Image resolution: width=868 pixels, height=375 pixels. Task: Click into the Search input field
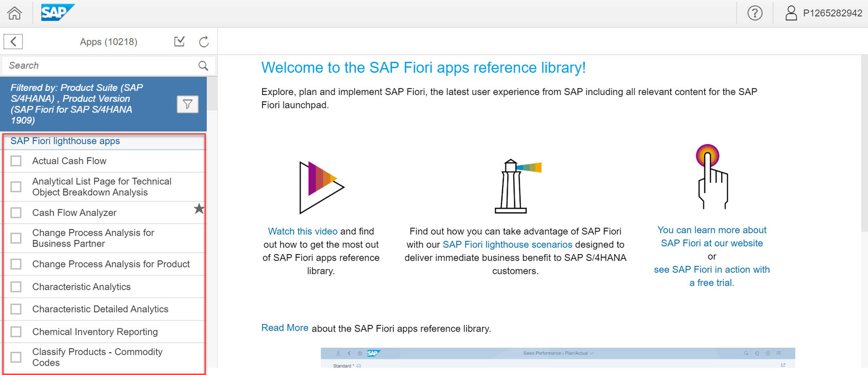coord(101,66)
